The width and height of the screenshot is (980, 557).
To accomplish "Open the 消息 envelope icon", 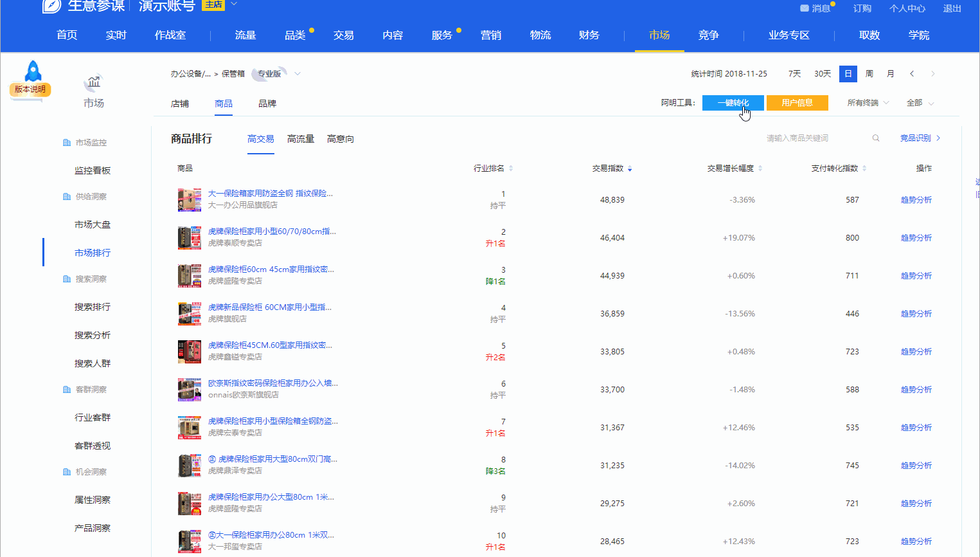I will click(x=805, y=8).
